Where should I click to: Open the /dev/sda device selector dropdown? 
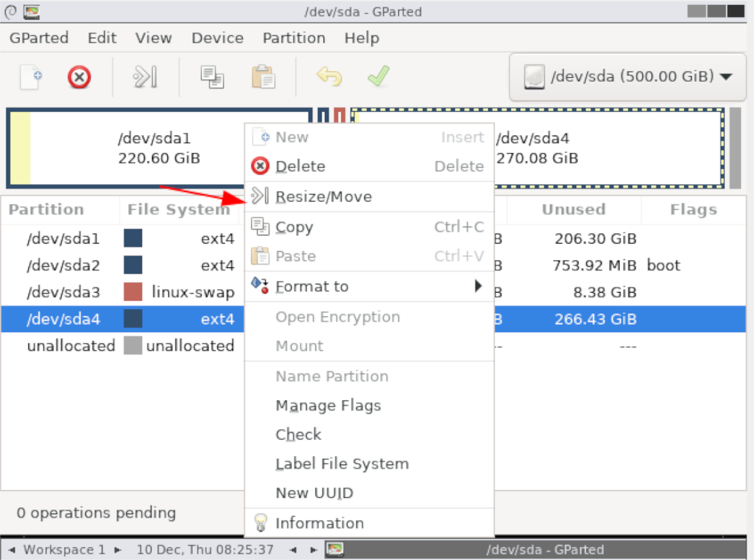click(626, 76)
